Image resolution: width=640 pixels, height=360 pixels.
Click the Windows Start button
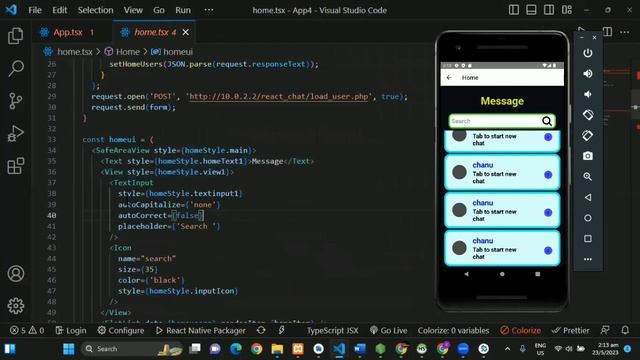[69, 349]
